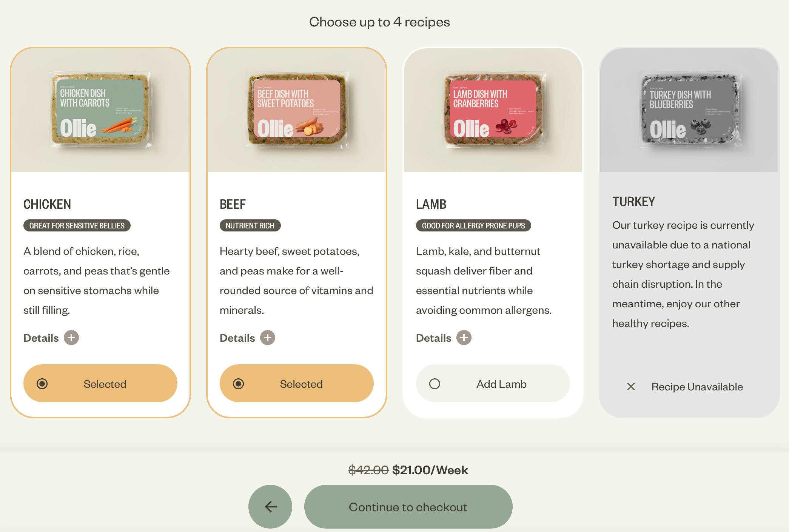Expand Chicken recipe details plus icon
Image resolution: width=789 pixels, height=532 pixels.
click(71, 338)
